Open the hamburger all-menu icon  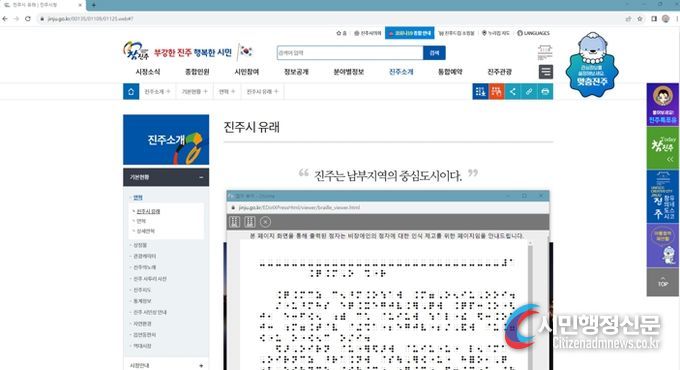click(x=546, y=72)
